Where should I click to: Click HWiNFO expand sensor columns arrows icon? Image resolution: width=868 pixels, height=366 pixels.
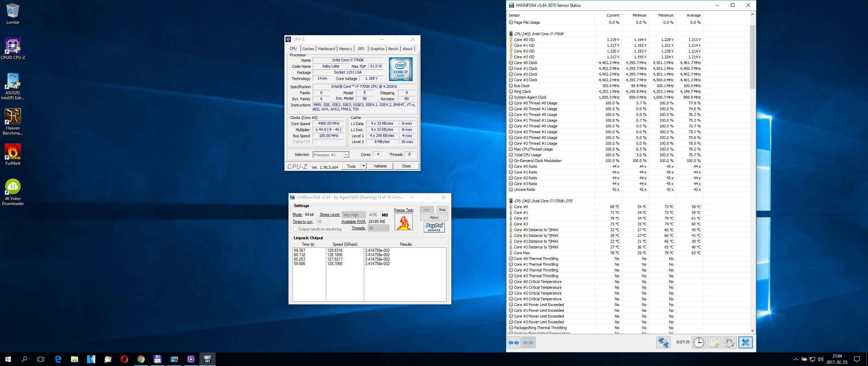click(x=514, y=343)
